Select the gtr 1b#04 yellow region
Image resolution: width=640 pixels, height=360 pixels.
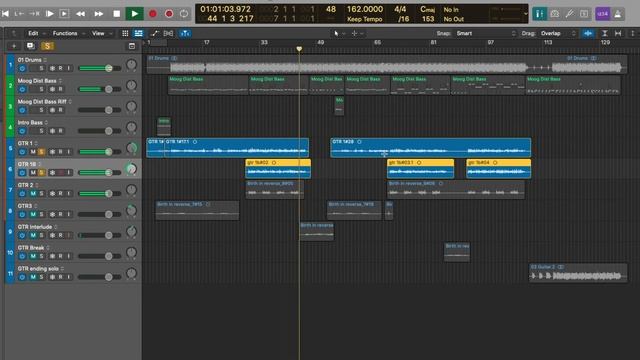(x=498, y=169)
